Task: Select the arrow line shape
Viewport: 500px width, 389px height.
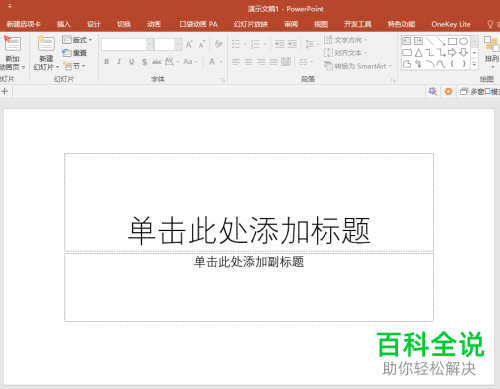Action: (x=441, y=41)
